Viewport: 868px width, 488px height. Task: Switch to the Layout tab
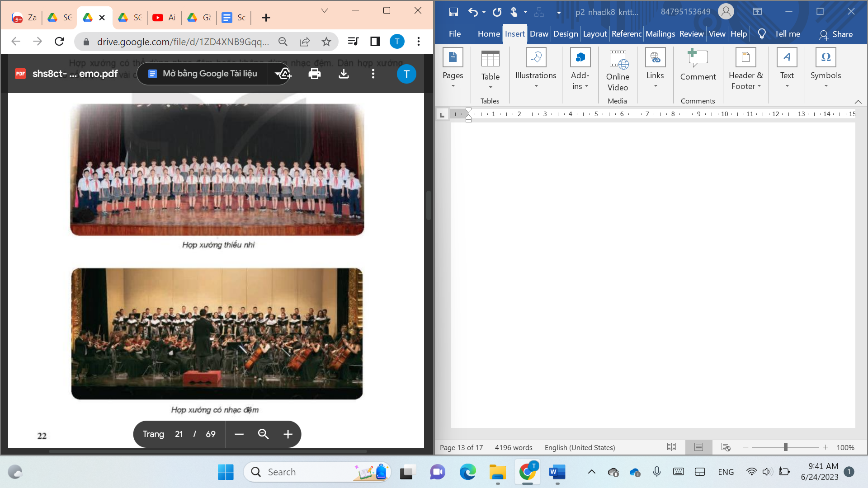[595, 34]
